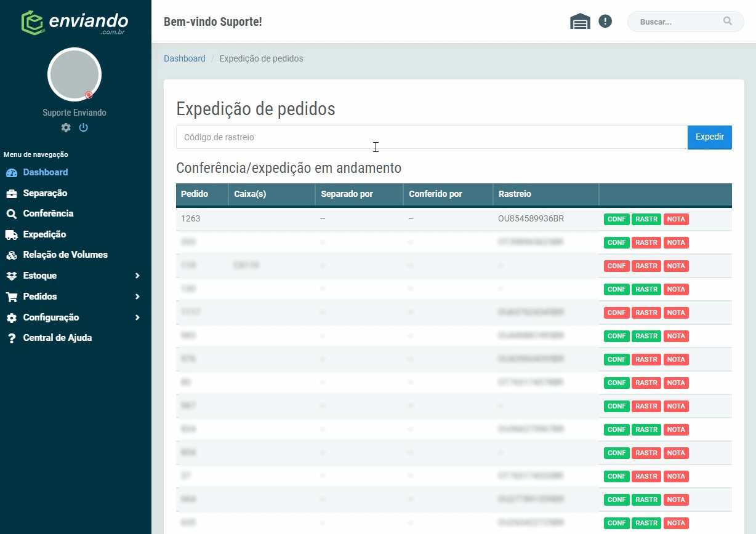This screenshot has width=756, height=534.
Task: Click CONF badge for order 1263
Action: [616, 219]
